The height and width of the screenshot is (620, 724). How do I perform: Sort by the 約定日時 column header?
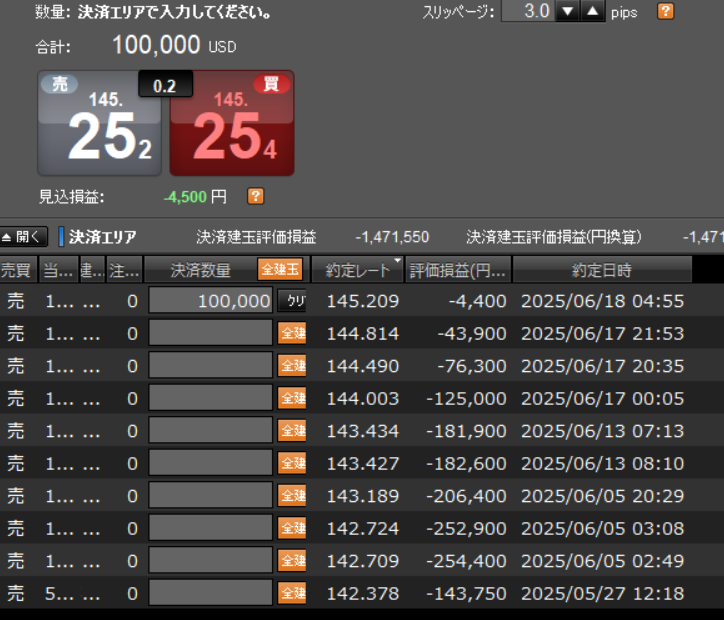coord(601,270)
